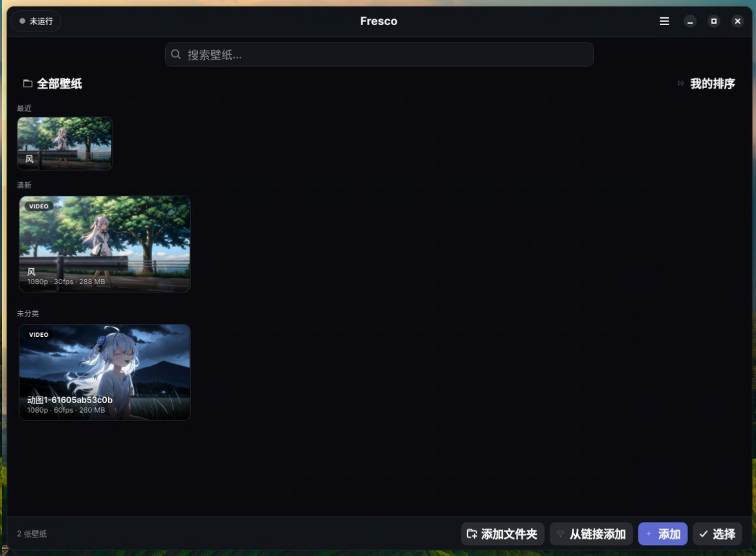756x556 pixels.
Task: Open the hamburger menu in title bar
Action: [x=665, y=21]
